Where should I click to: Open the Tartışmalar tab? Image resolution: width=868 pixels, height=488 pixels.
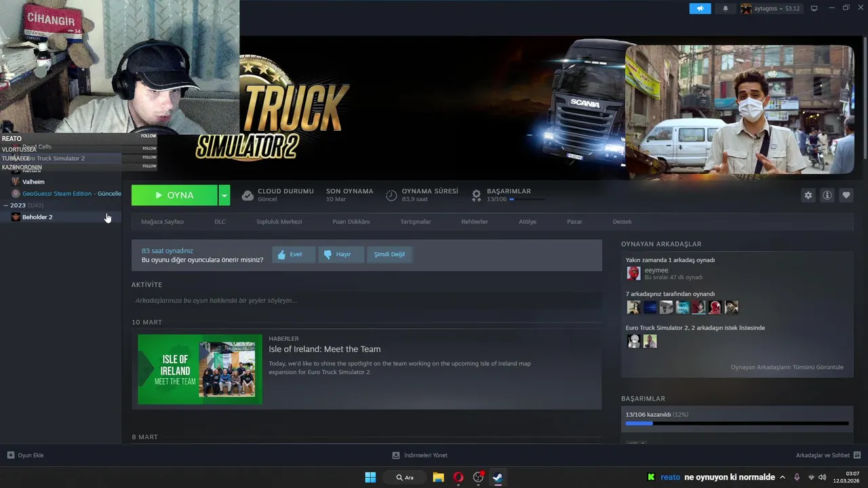pyautogui.click(x=415, y=222)
